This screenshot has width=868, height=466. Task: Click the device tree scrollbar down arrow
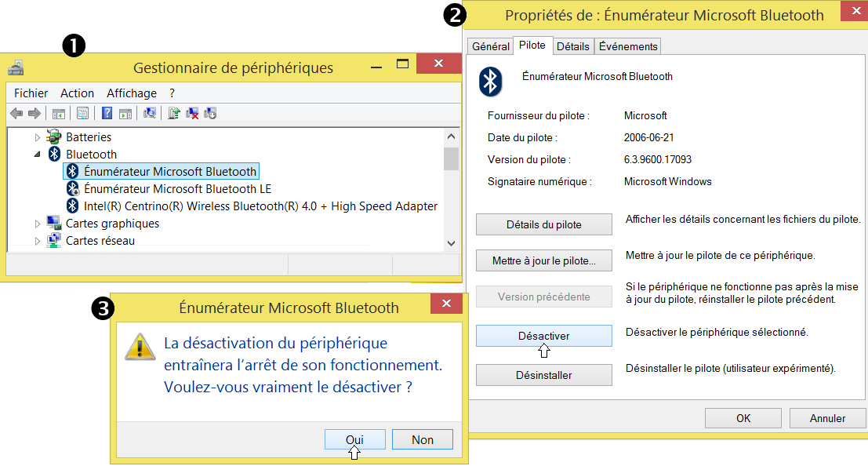tap(451, 243)
